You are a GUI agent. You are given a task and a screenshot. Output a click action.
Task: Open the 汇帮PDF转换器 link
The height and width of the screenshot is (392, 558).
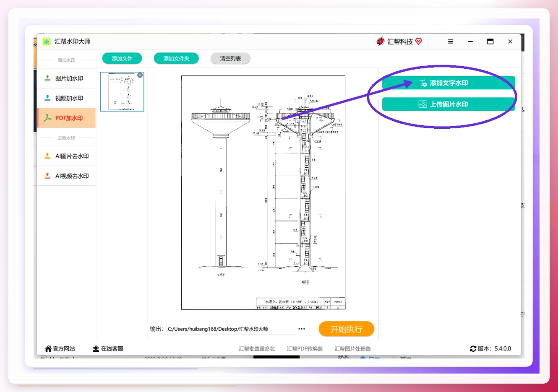305,349
